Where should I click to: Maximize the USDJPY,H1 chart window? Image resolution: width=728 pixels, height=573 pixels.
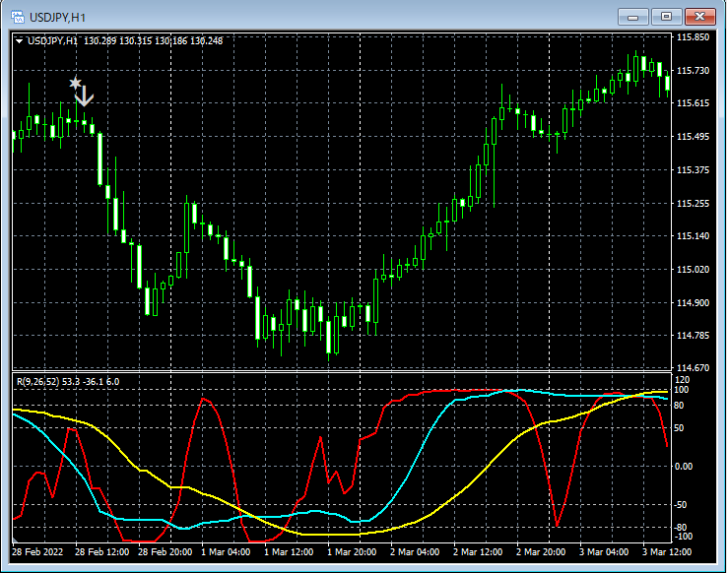click(x=666, y=17)
